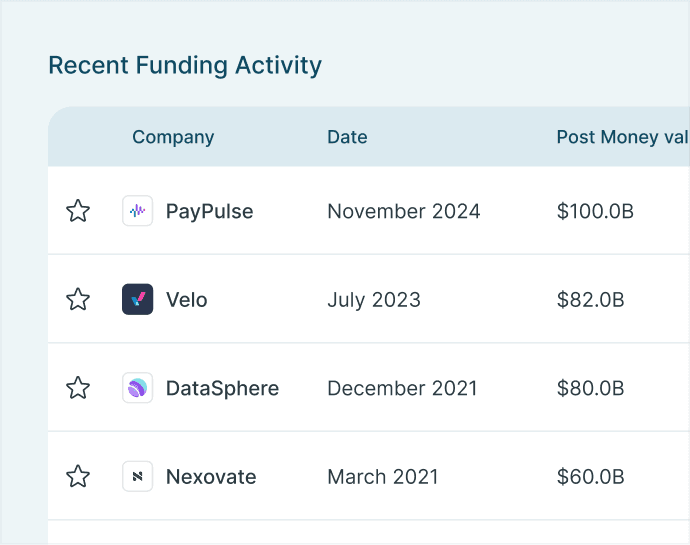Star the PayPulse row
Viewport: 690px width, 545px height.
click(x=78, y=211)
